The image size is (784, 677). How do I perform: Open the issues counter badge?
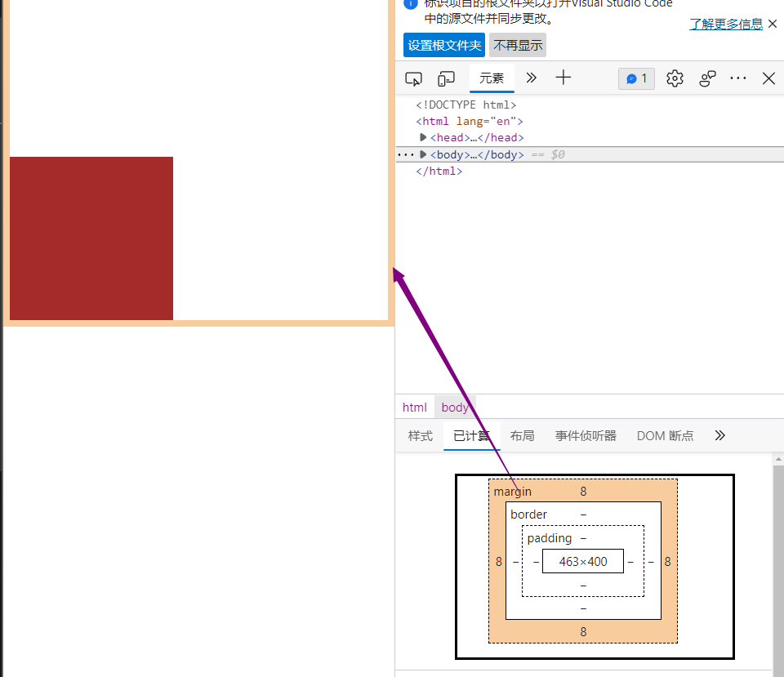tap(636, 78)
